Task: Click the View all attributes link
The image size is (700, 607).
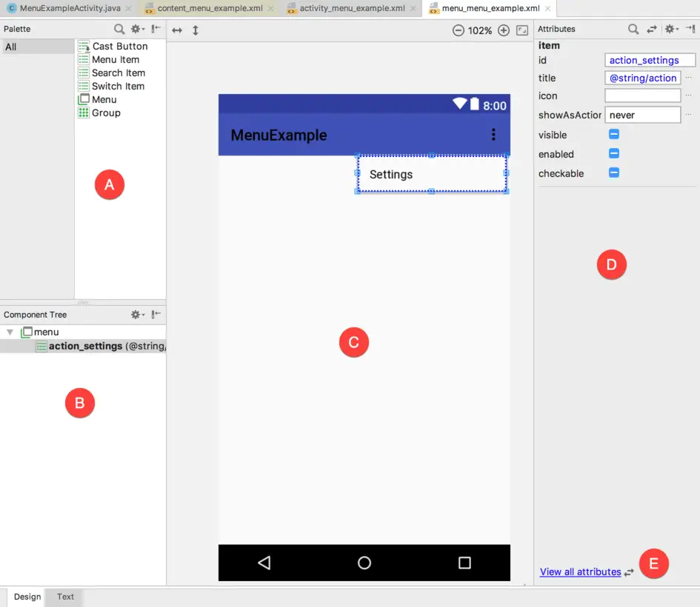Action: 580,571
